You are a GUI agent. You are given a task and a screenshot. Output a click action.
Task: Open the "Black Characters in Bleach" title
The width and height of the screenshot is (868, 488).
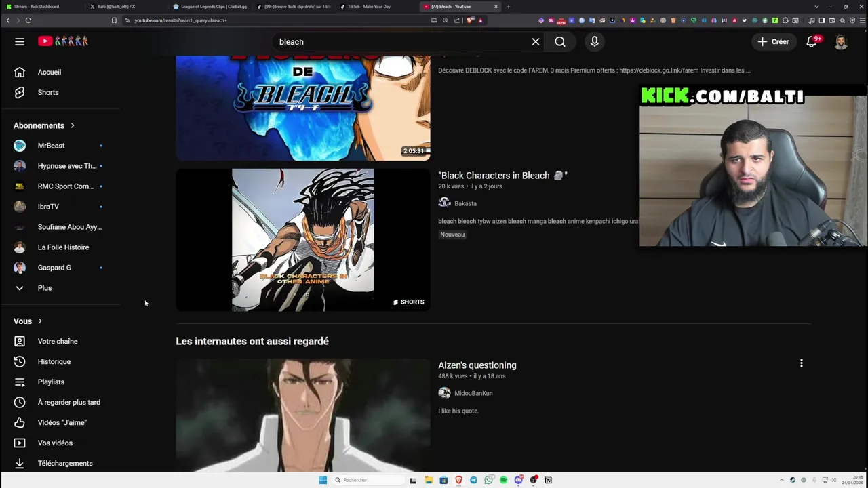tap(502, 176)
